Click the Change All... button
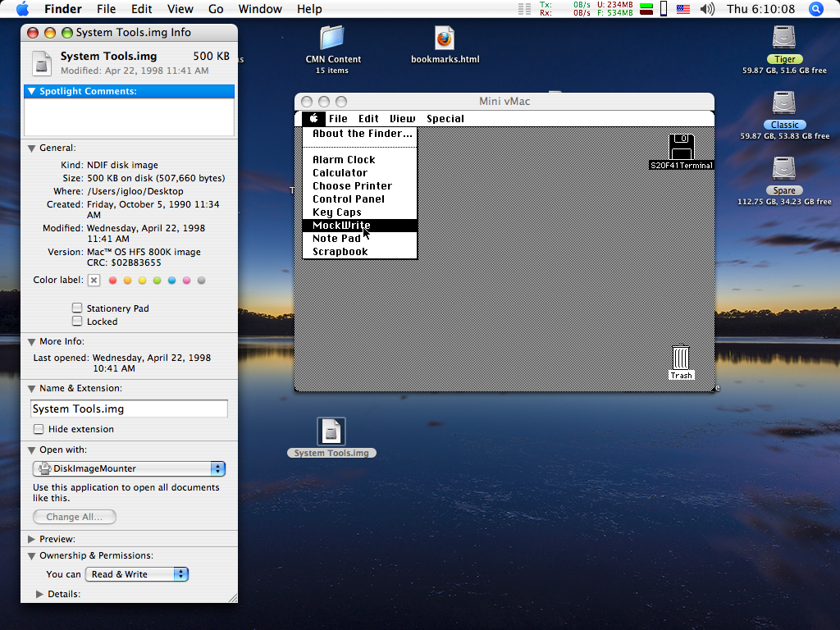This screenshot has height=630, width=840. 75,517
